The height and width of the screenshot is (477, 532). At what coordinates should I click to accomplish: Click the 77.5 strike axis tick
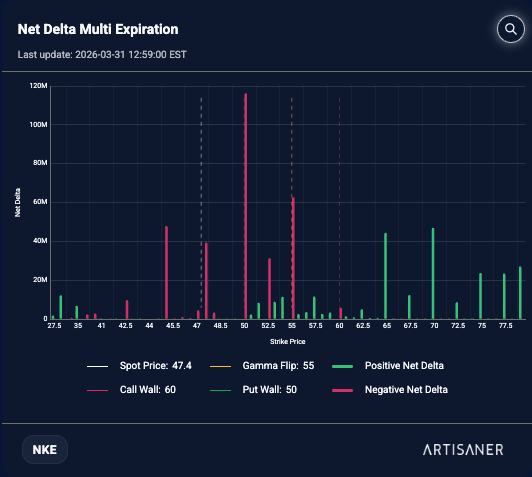506,326
